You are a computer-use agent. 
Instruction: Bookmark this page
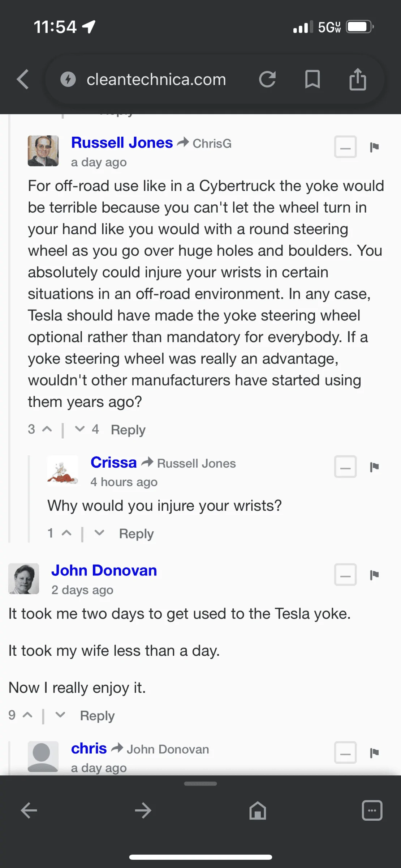(312, 79)
